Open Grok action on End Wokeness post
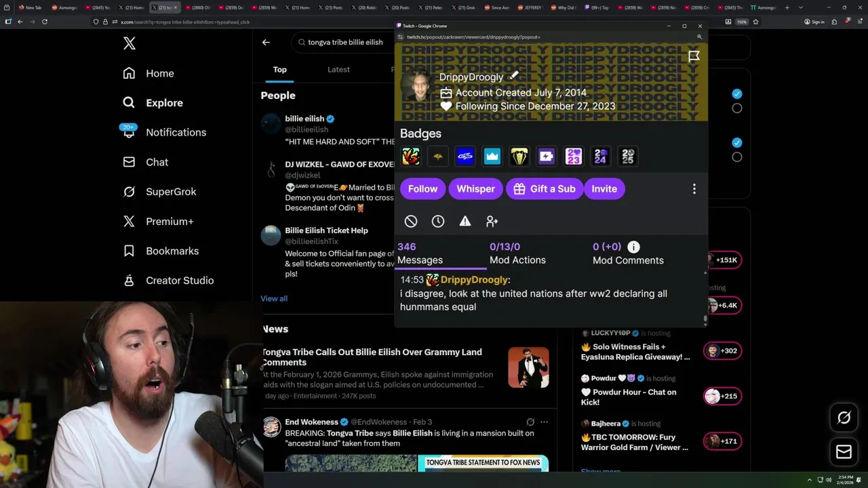Image resolution: width=868 pixels, height=488 pixels. click(x=530, y=422)
